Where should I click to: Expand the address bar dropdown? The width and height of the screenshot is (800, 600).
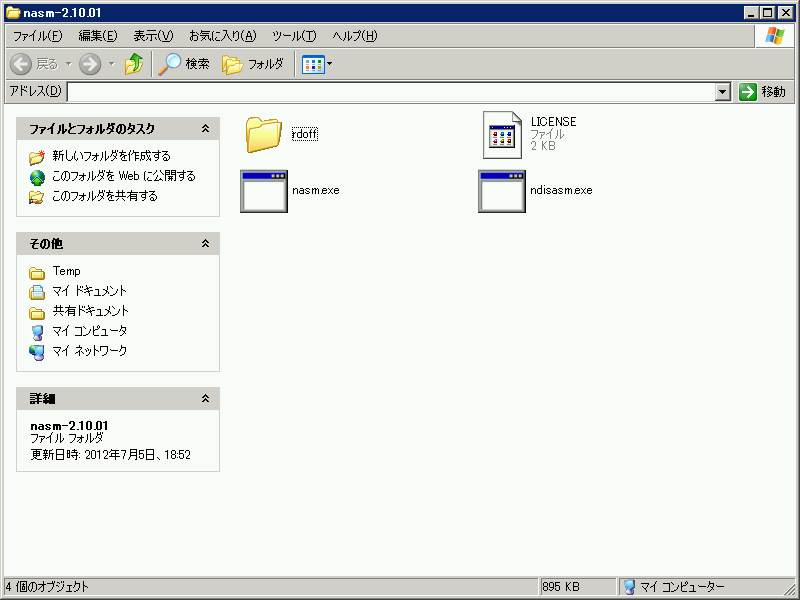click(722, 92)
